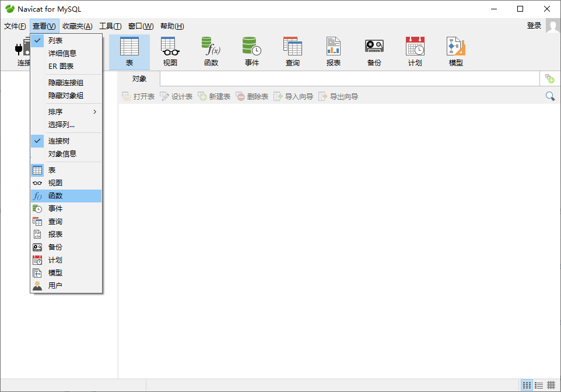Choose 计划 in the 查看 menu

pyautogui.click(x=66, y=260)
